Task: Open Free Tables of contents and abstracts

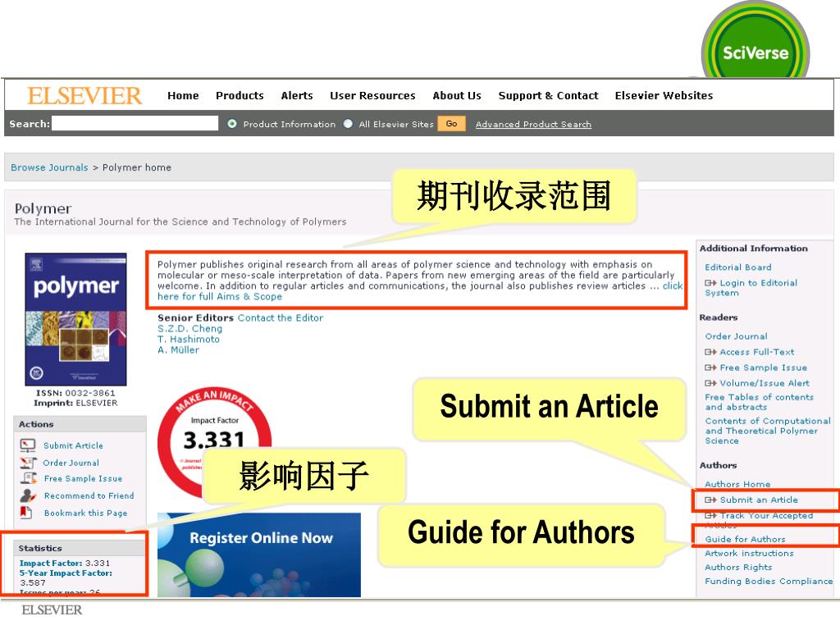Action: [x=759, y=402]
